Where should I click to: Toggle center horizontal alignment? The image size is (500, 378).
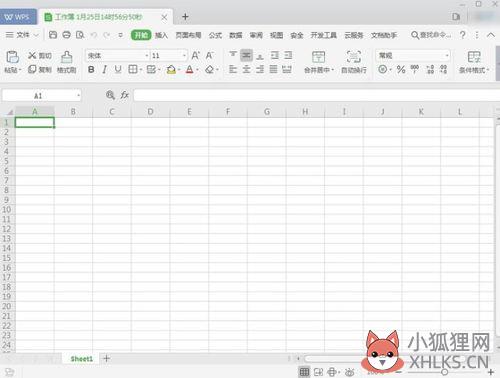point(246,69)
